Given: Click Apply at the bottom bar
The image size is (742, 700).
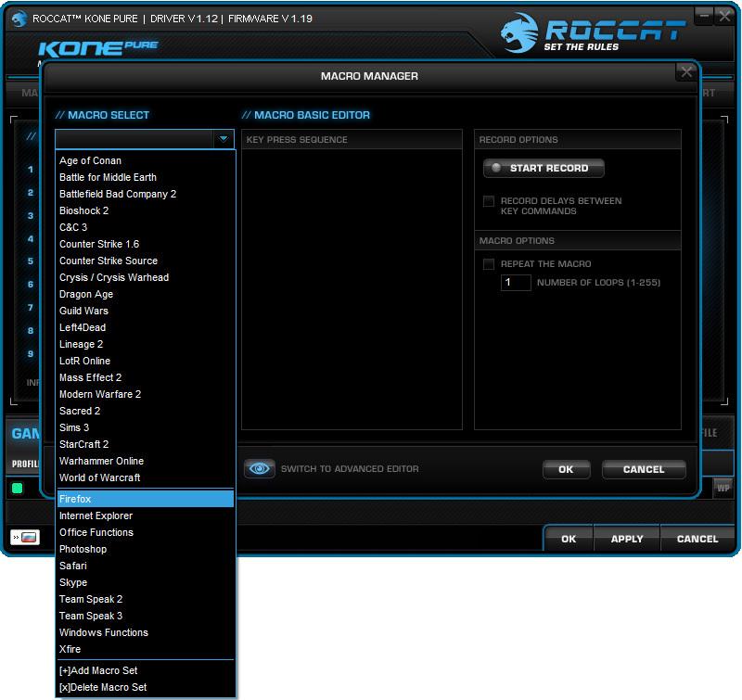Looking at the screenshot, I should 626,538.
